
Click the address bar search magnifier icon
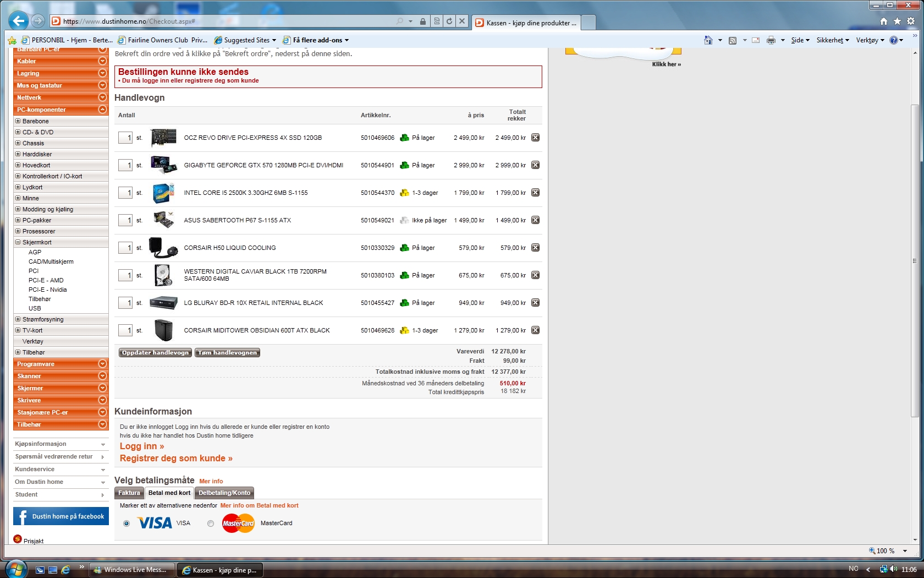pyautogui.click(x=400, y=21)
